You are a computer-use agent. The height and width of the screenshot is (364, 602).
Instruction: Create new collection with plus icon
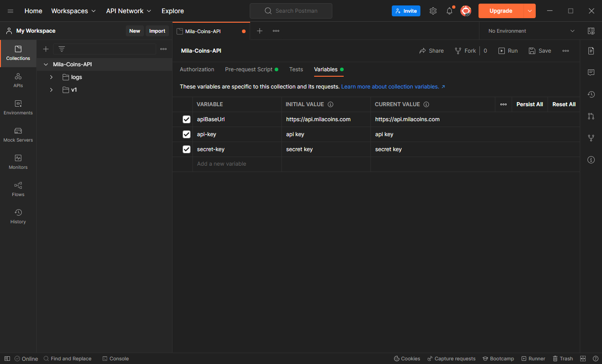click(46, 49)
